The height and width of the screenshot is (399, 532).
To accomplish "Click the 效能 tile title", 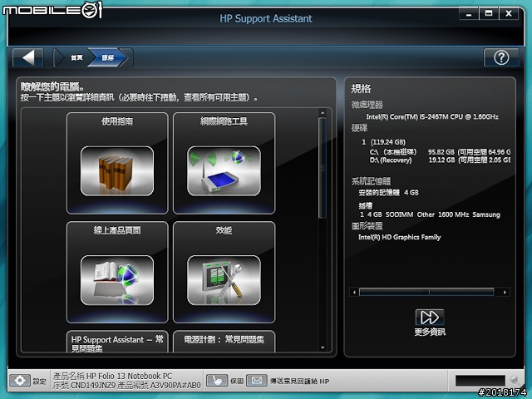I will pos(224,230).
